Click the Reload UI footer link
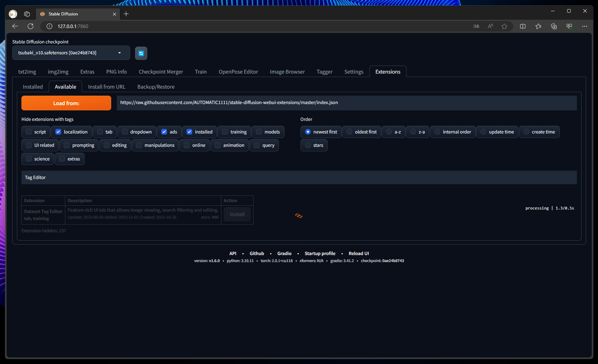The image size is (598, 364). [358, 254]
